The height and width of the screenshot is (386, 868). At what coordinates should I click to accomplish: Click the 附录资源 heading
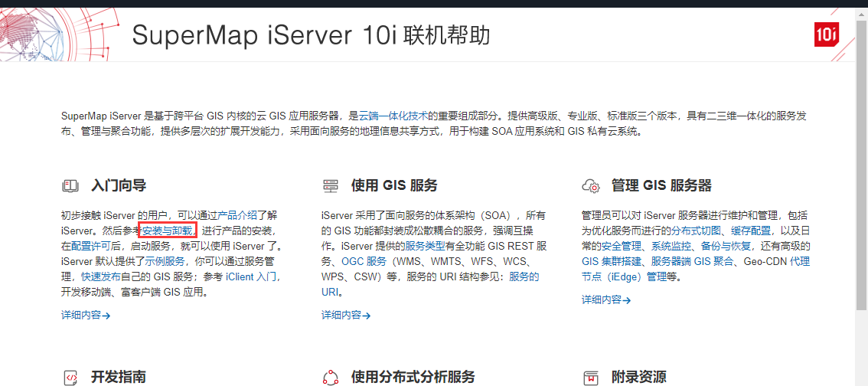click(x=639, y=378)
